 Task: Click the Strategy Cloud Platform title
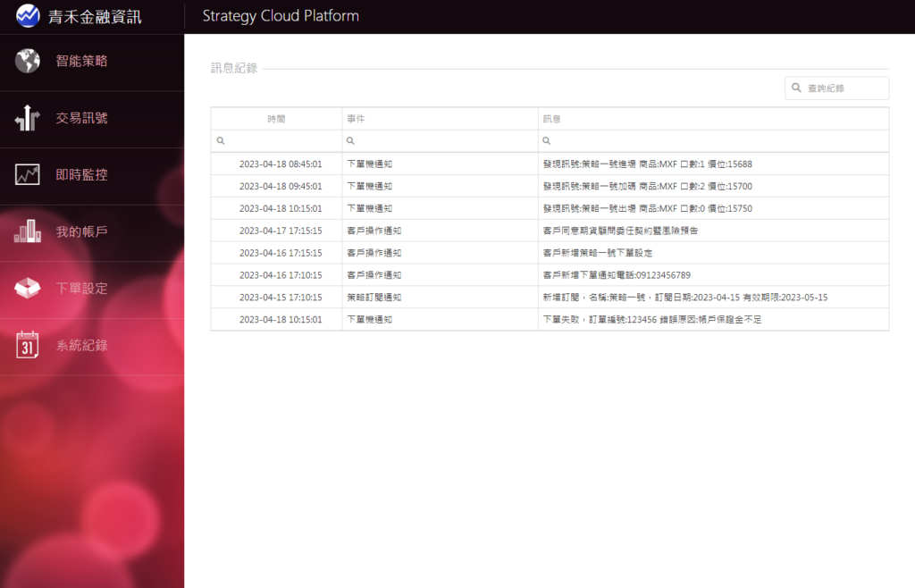tap(281, 16)
